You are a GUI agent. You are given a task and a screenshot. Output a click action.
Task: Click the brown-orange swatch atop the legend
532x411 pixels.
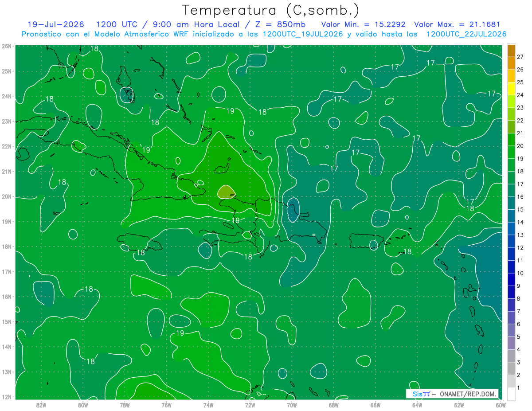pos(511,50)
